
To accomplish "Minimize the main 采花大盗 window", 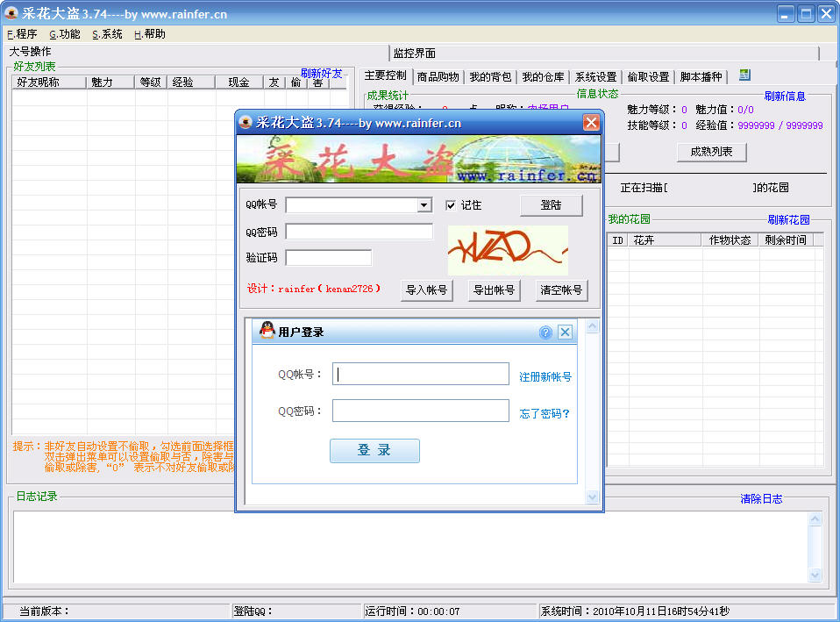I will click(786, 13).
